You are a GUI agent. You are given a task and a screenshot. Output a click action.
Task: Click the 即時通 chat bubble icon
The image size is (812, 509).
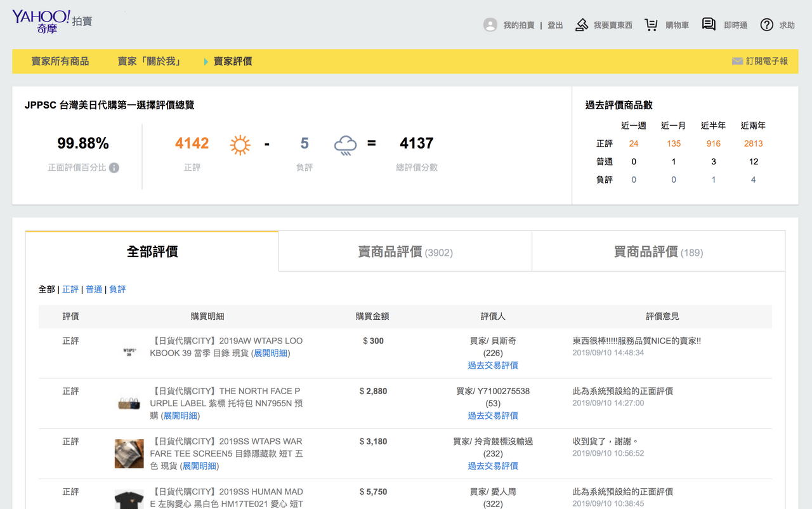pos(709,24)
